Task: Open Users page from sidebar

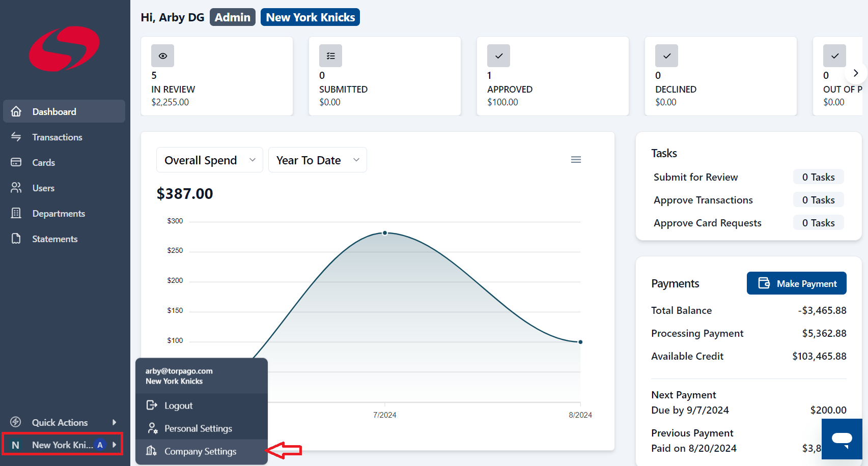Action: tap(64, 188)
